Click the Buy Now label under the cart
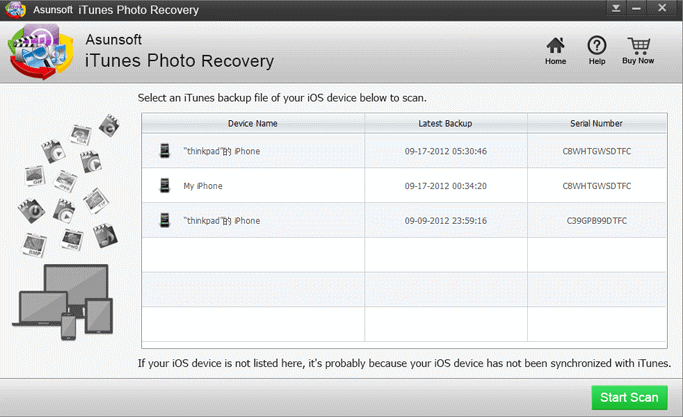Screen dimensions: 683x417 tap(638, 61)
